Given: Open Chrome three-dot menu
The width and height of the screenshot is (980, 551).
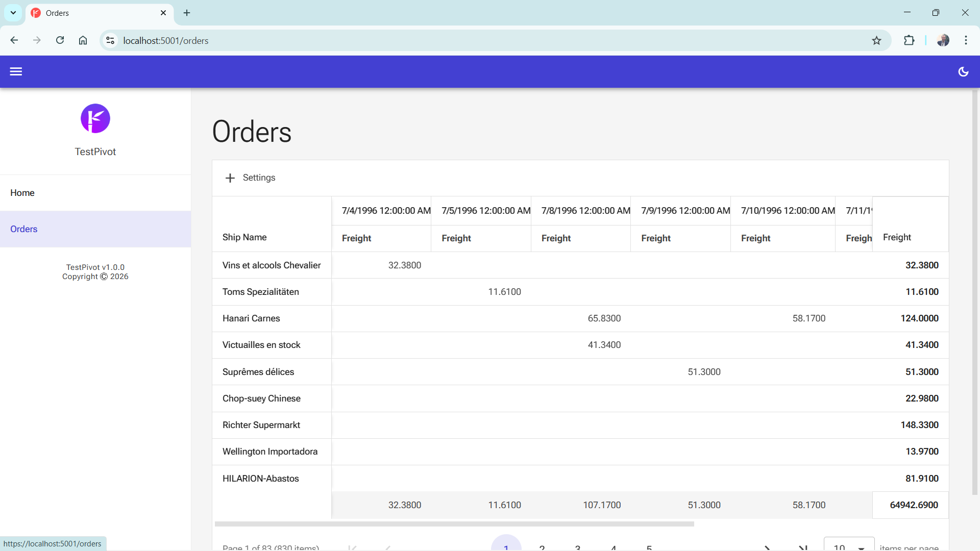Looking at the screenshot, I should click(966, 40).
